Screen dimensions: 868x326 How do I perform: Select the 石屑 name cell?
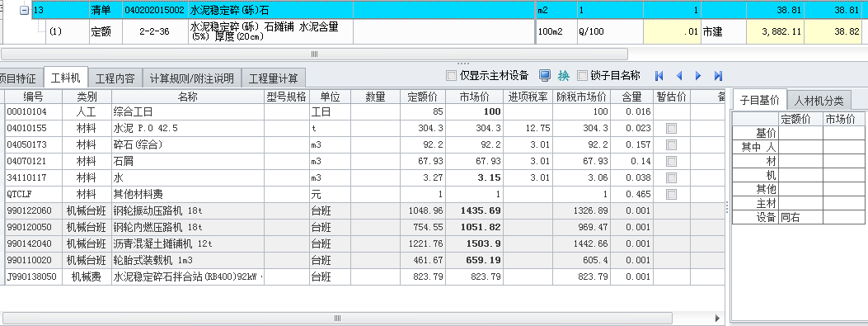pyautogui.click(x=188, y=161)
